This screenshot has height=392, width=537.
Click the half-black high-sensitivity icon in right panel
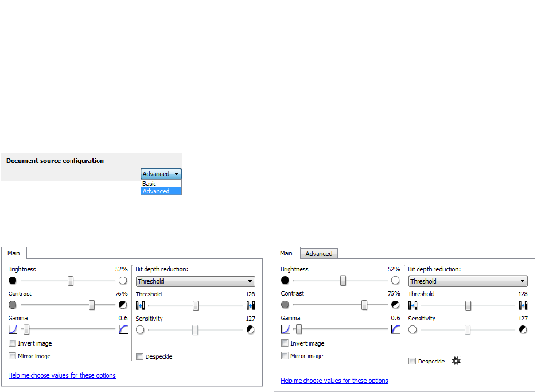pos(523,329)
